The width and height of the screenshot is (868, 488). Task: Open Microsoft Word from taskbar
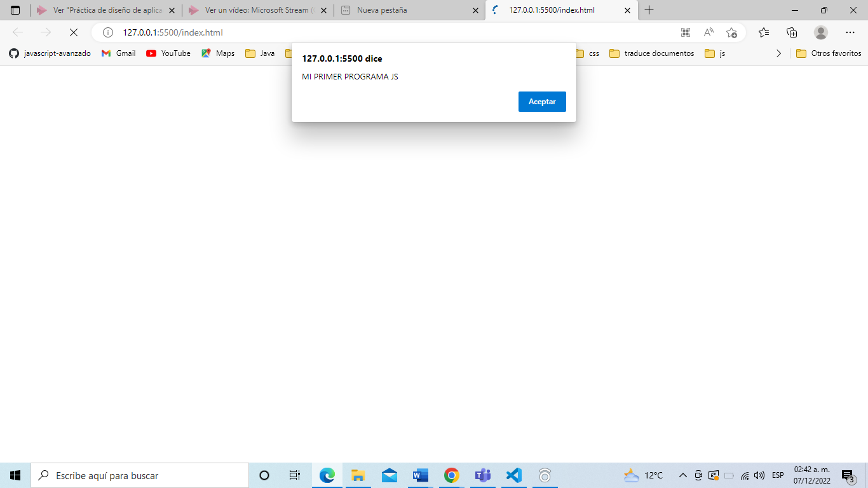point(421,475)
